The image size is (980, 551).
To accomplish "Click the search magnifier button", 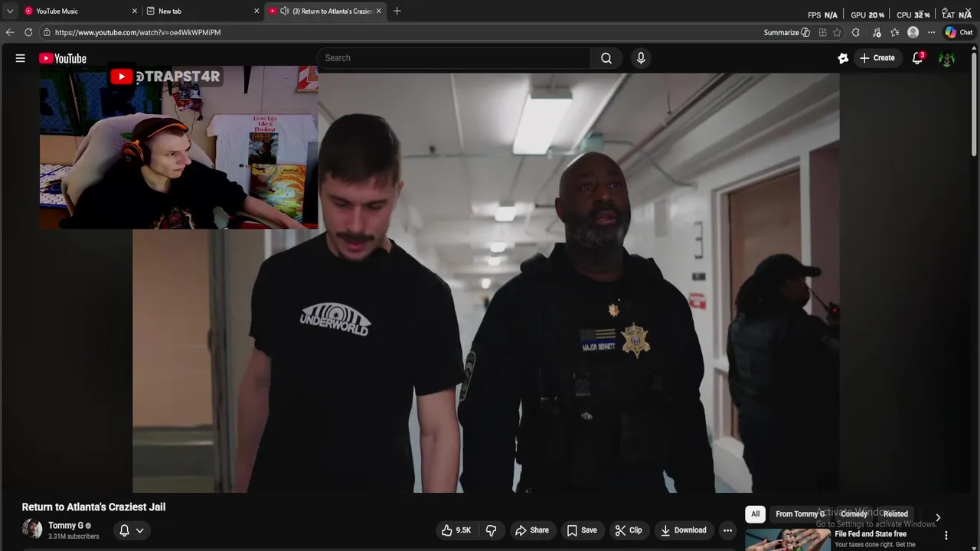I will click(606, 58).
